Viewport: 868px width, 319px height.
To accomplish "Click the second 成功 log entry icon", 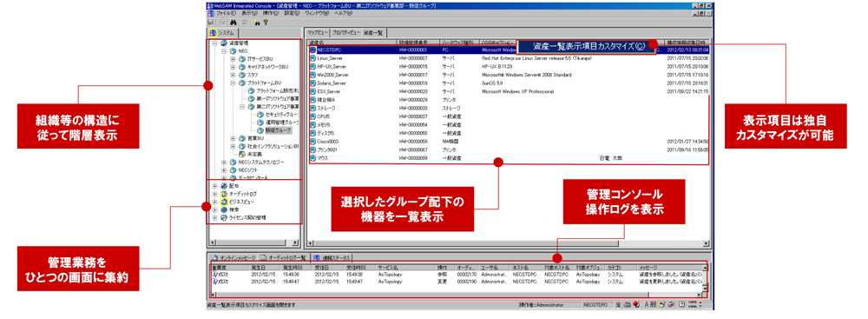I will coord(214,282).
